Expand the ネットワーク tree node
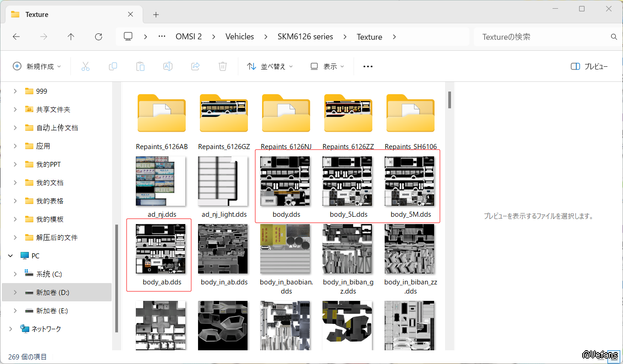623x364 pixels. tap(11, 329)
